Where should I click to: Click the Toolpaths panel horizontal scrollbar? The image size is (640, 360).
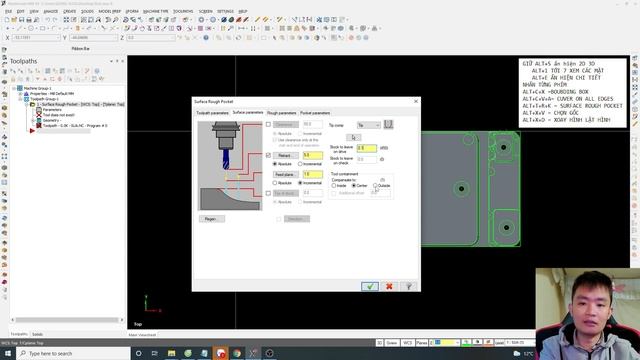[67, 320]
